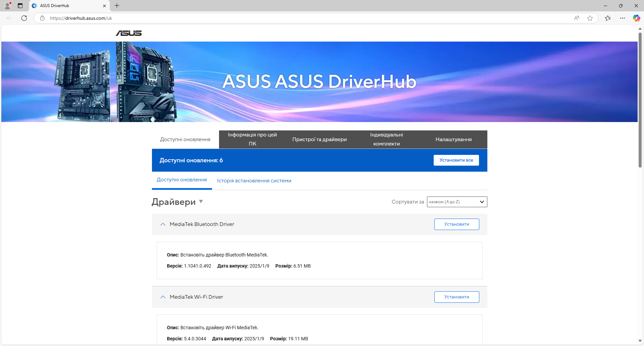The image size is (644, 346).
Task: Open the sort by name dropdown
Action: pos(457,202)
